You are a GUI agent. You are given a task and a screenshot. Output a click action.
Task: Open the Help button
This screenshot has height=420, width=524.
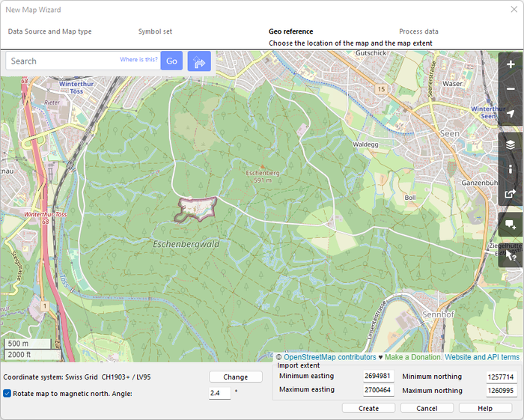point(485,408)
